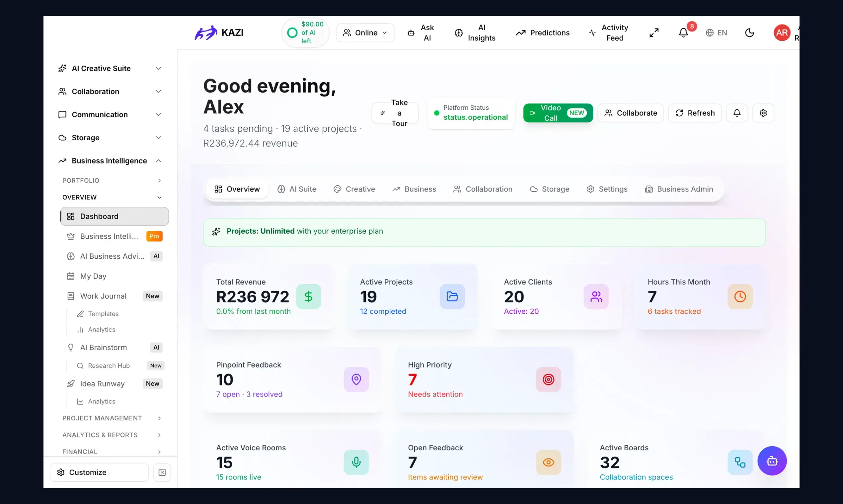Start the Take a Tour walkthrough

pyautogui.click(x=395, y=113)
